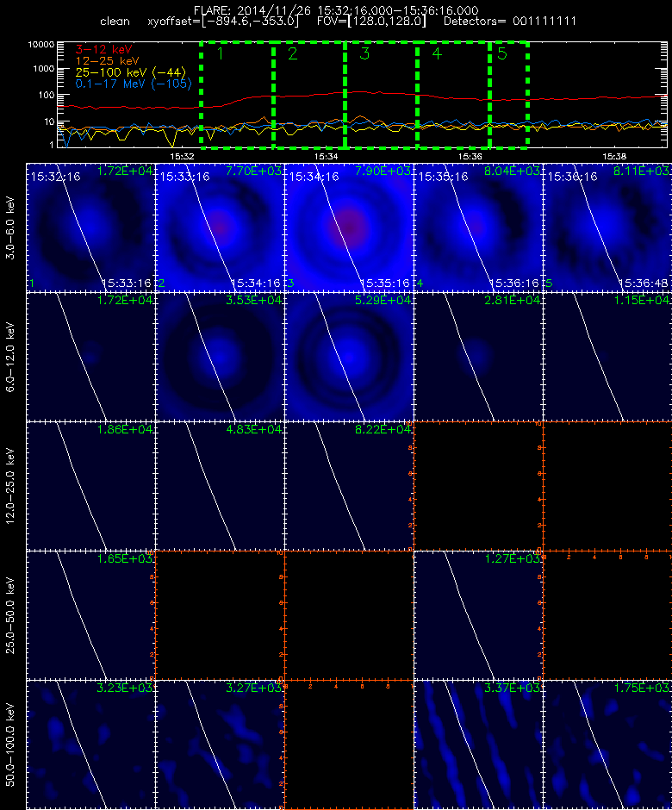Select interval number 5 in the light curve
This screenshot has height=810, width=672.
pyautogui.click(x=509, y=96)
